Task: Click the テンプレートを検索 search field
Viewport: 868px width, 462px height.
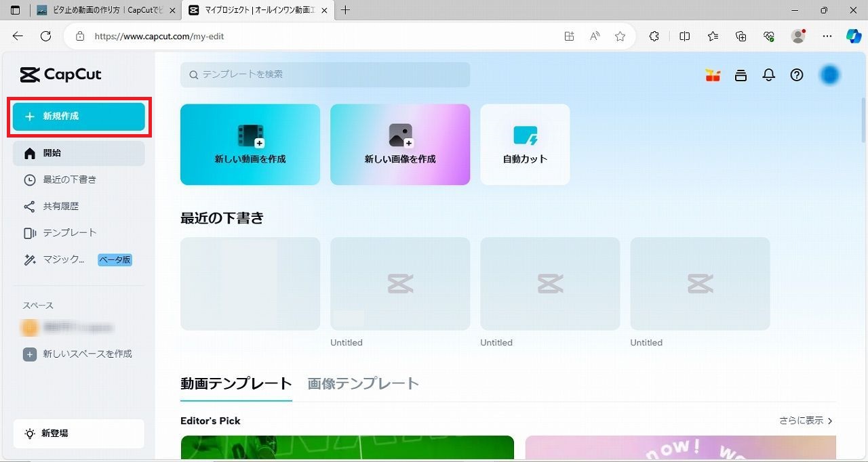Action: pos(325,75)
